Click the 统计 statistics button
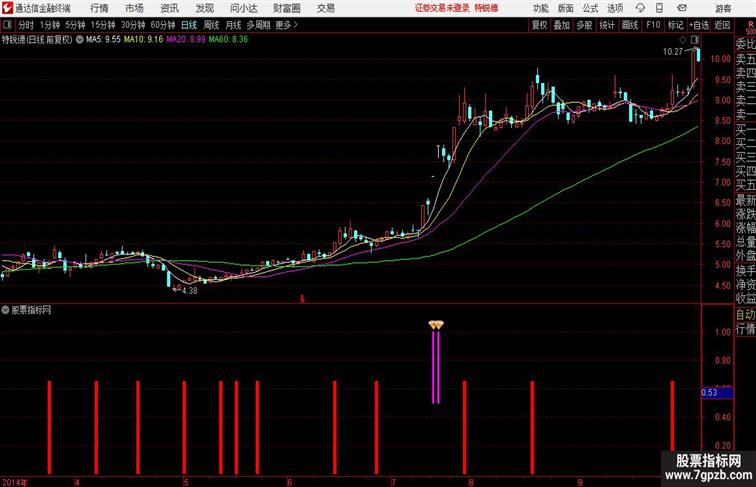 [x=607, y=25]
